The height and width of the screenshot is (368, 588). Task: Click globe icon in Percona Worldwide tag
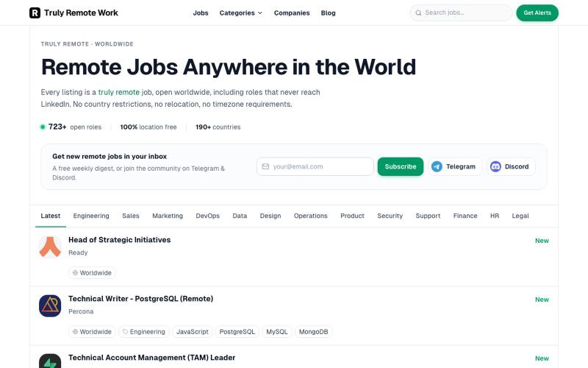pos(75,332)
